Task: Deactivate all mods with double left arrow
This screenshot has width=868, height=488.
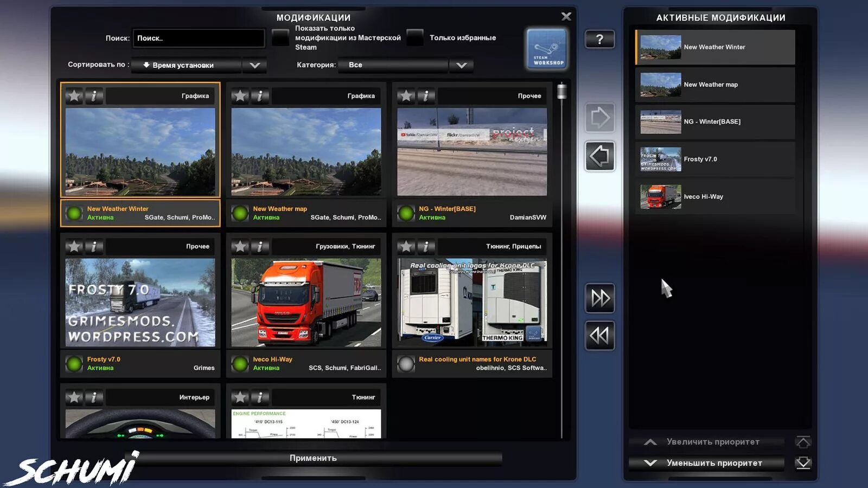Action: coord(599,336)
